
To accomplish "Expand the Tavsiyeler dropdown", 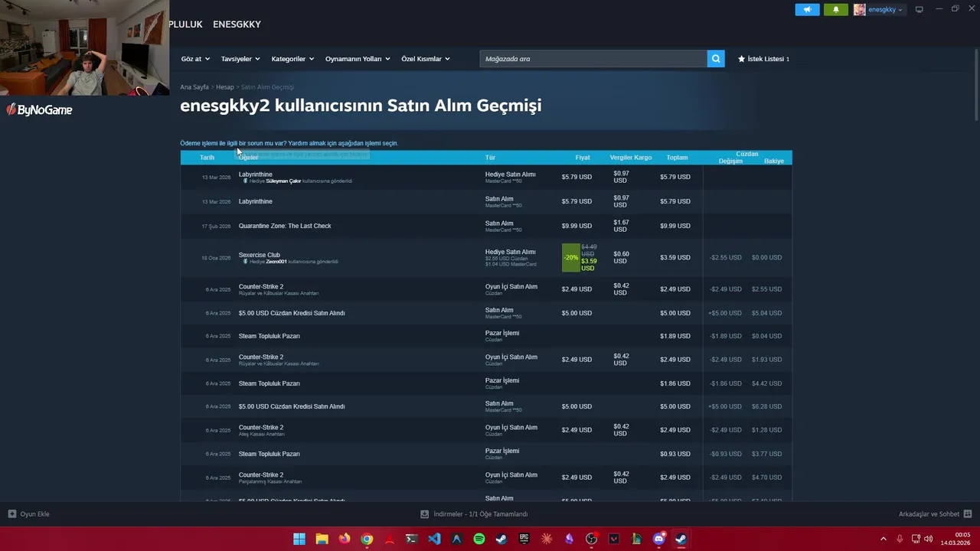I will (240, 59).
